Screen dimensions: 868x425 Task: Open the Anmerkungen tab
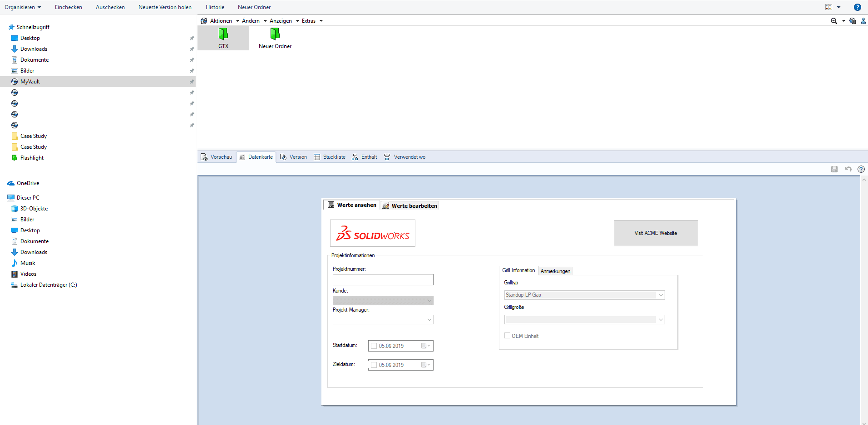pyautogui.click(x=555, y=271)
